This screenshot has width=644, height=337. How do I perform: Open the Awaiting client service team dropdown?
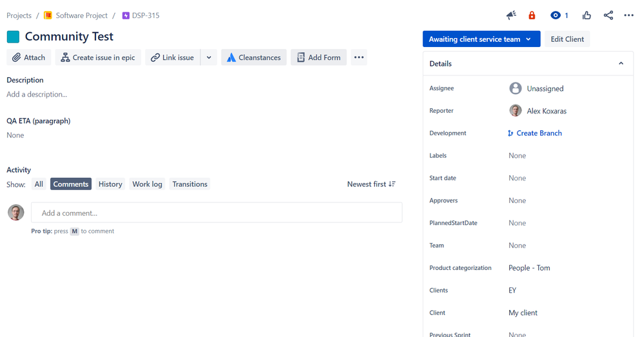point(481,39)
